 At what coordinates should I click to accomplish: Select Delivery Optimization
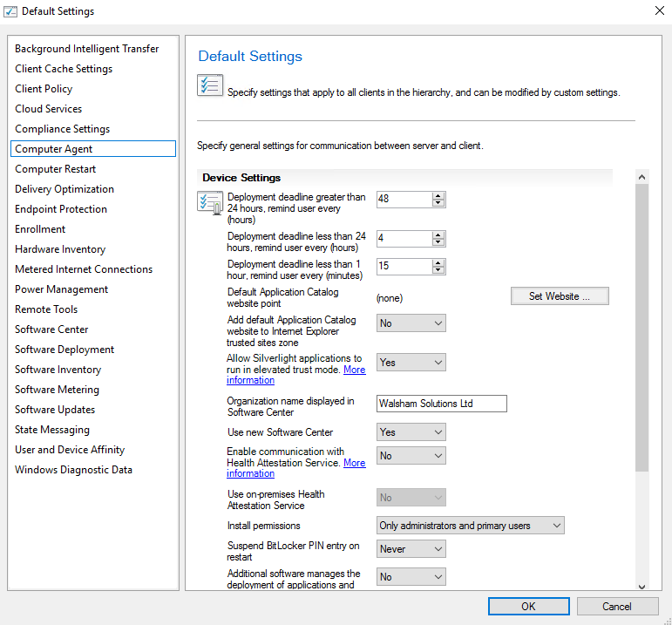[x=64, y=189]
